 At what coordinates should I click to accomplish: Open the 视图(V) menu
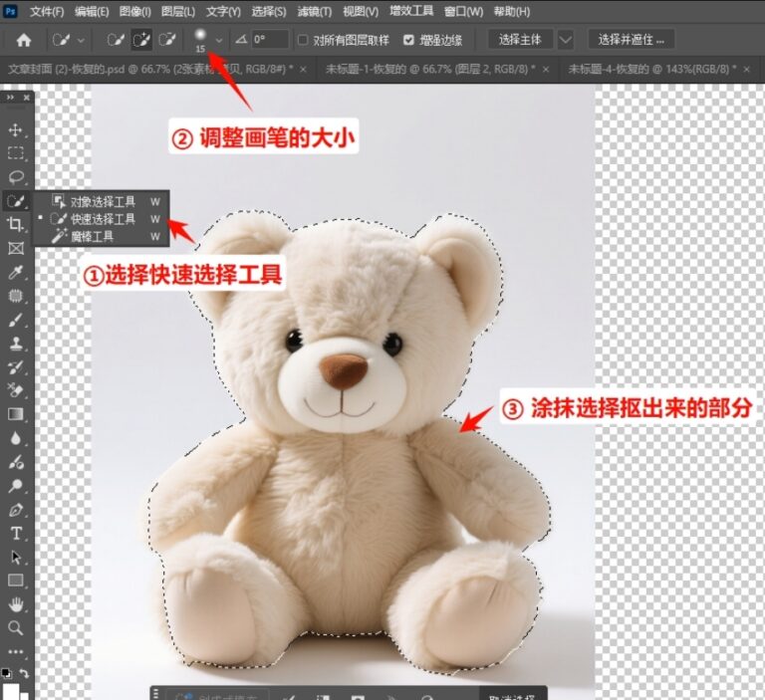(361, 11)
